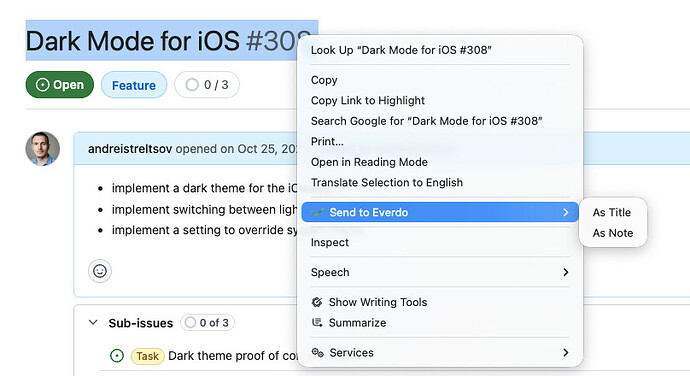Viewport: 690px width, 376px height.
Task: Click the Services gear icon
Action: click(317, 353)
